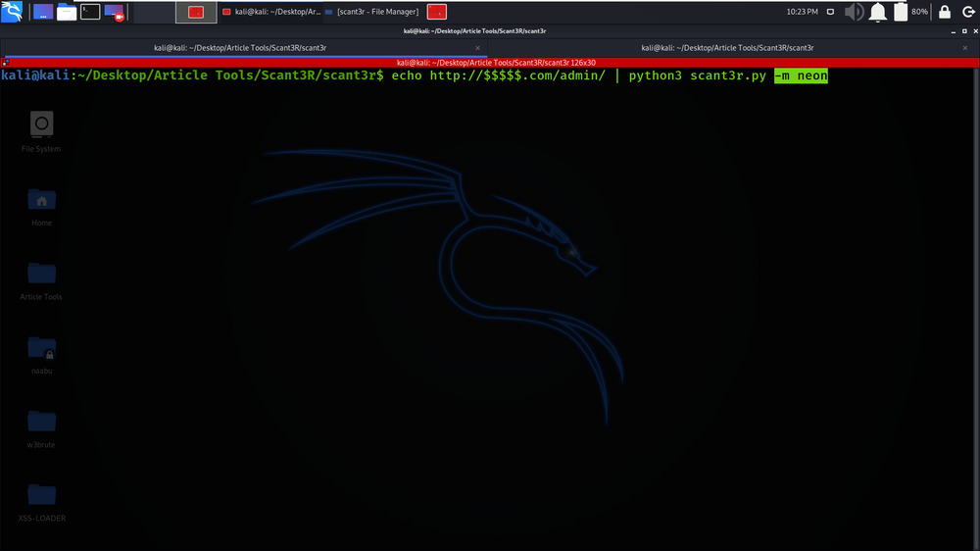Select the XSS-LOADER folder icon

pyautogui.click(x=41, y=503)
